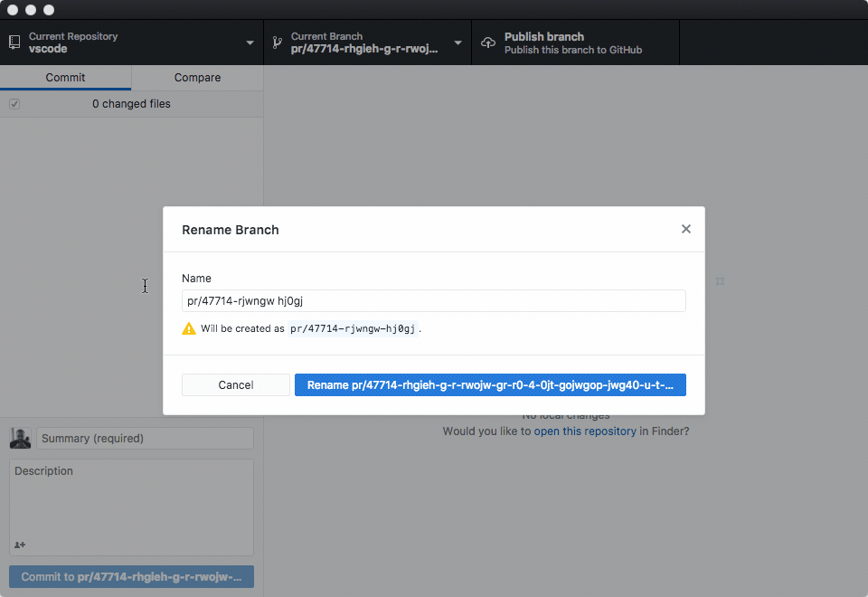Click the branch Name input field

click(x=433, y=300)
